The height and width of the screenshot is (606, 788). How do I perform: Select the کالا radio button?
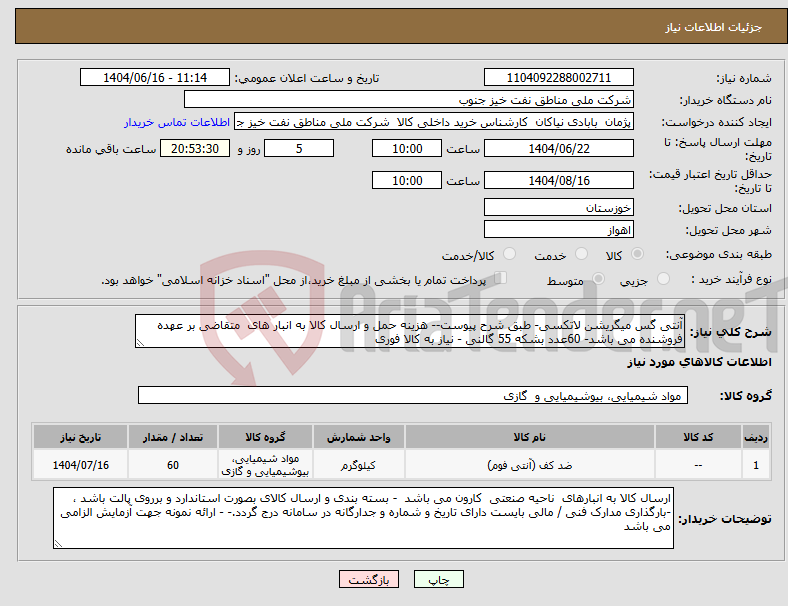click(637, 254)
